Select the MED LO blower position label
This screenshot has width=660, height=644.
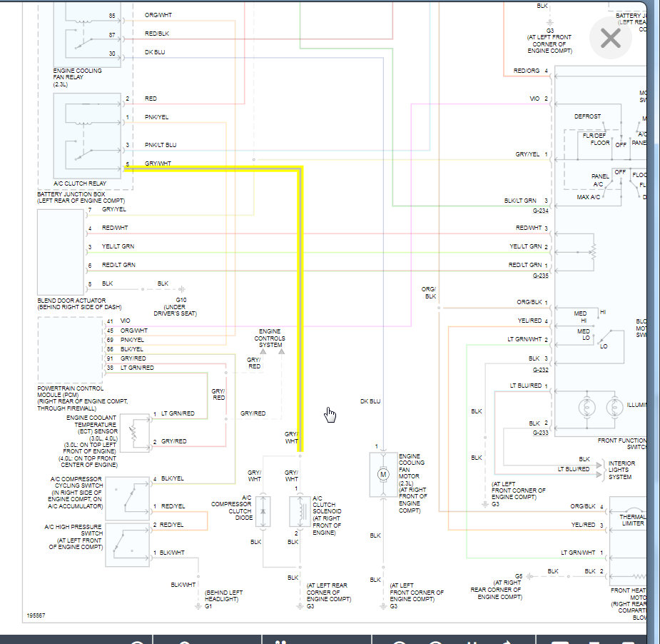[x=584, y=334]
